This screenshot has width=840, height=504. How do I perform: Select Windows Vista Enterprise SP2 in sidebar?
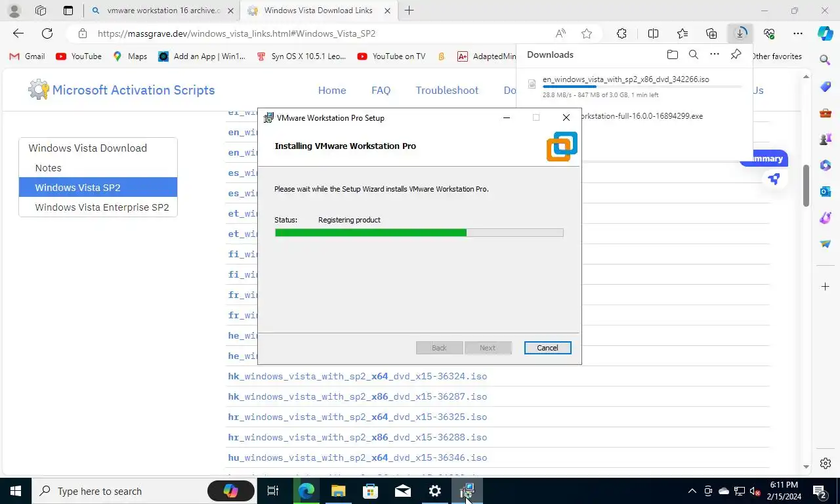click(x=102, y=207)
